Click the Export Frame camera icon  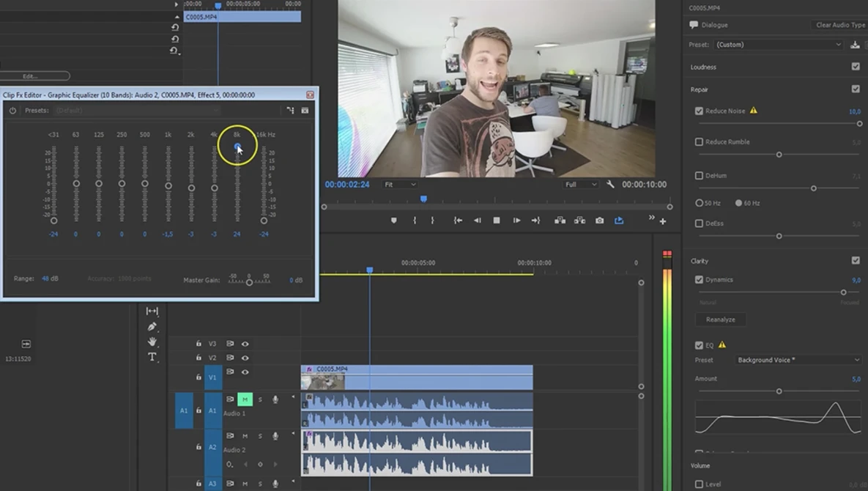[599, 221]
